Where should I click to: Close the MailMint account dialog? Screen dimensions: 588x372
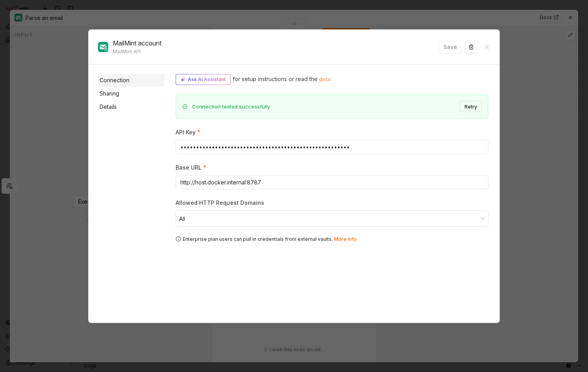(x=487, y=47)
